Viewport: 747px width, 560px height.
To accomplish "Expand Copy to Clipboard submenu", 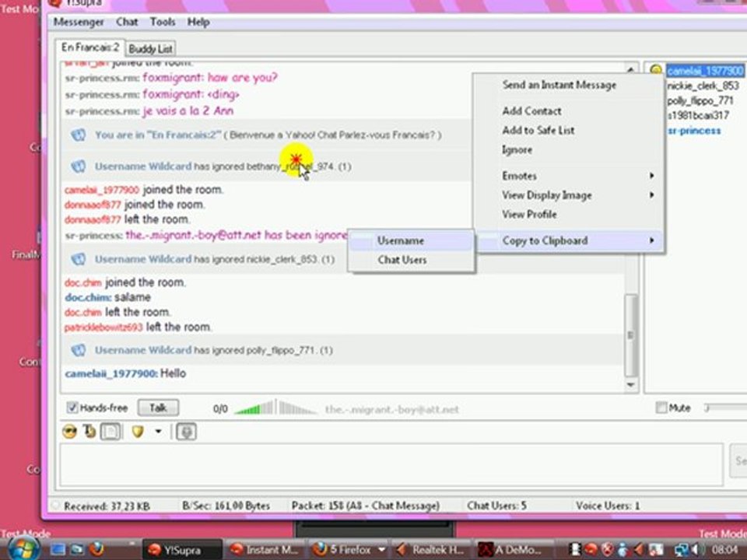I will (569, 240).
